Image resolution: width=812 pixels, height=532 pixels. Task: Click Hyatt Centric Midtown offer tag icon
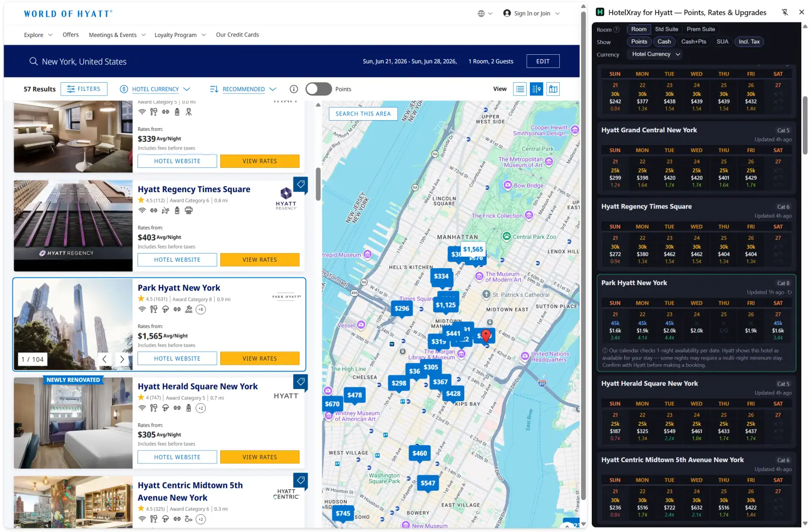point(300,480)
